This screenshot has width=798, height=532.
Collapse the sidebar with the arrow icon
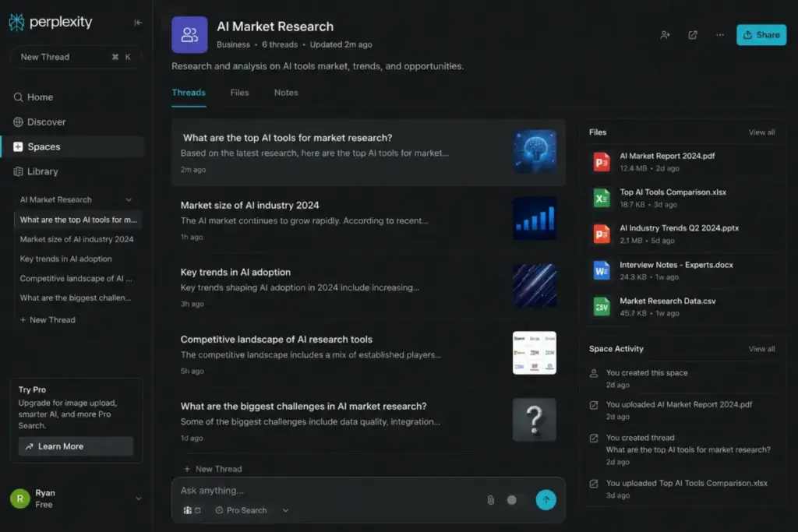pos(138,23)
